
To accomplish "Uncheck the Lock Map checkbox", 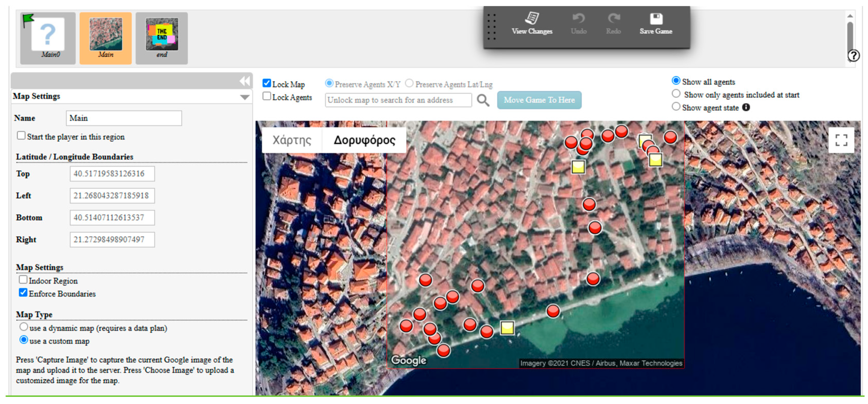I will (x=267, y=83).
